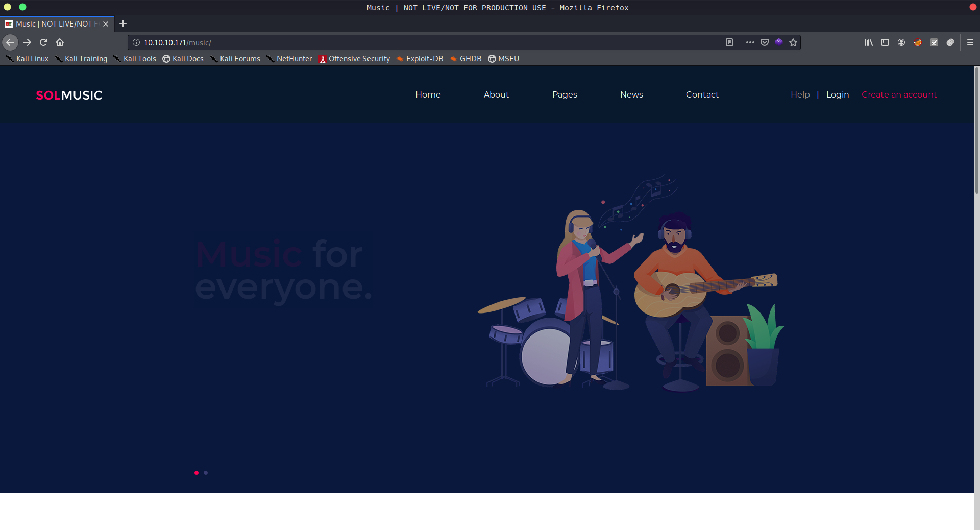Open a new tab with the plus

coord(123,23)
